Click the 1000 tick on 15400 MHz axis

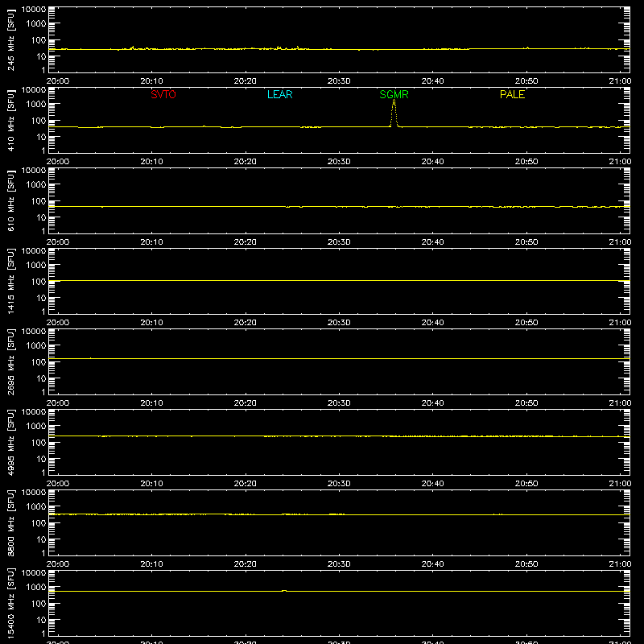tap(36, 588)
